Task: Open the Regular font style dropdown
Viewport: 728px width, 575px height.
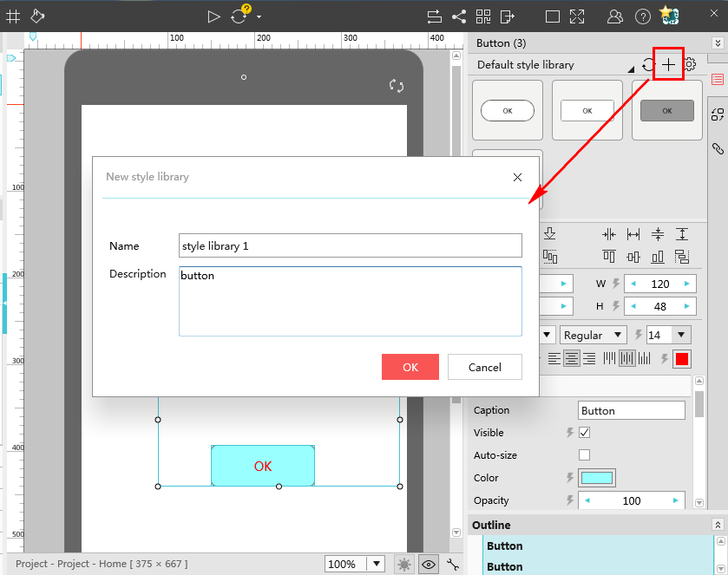Action: point(593,335)
